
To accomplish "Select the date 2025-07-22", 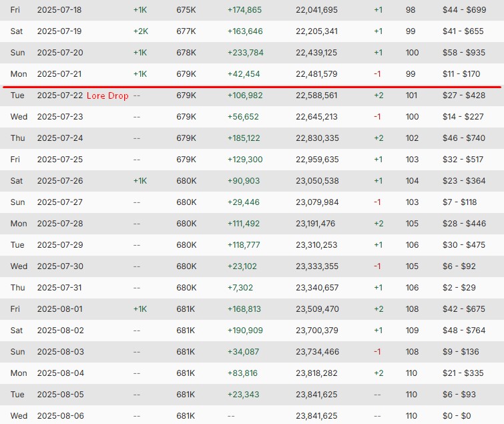I will pyautogui.click(x=60, y=95).
